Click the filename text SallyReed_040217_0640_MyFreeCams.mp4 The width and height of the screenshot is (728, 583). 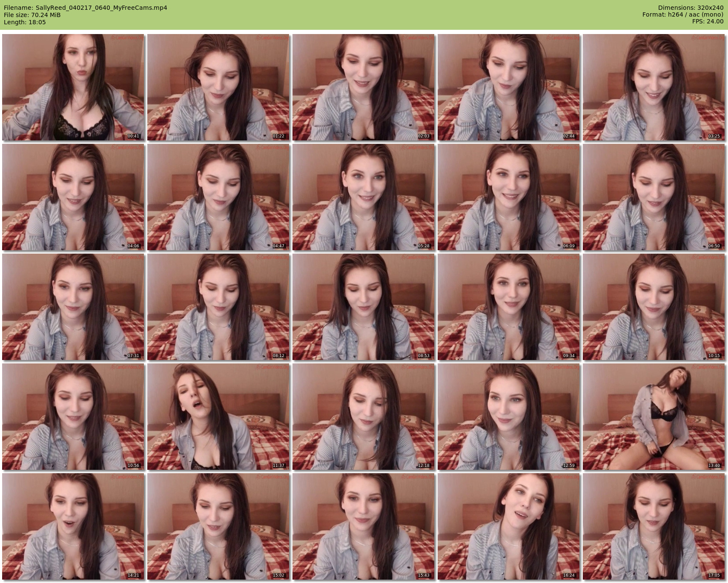(102, 8)
